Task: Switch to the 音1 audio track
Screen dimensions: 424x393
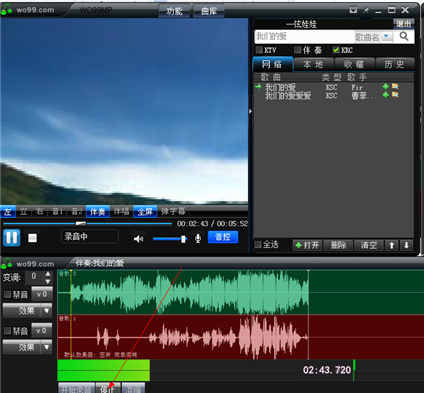Action: [x=57, y=211]
